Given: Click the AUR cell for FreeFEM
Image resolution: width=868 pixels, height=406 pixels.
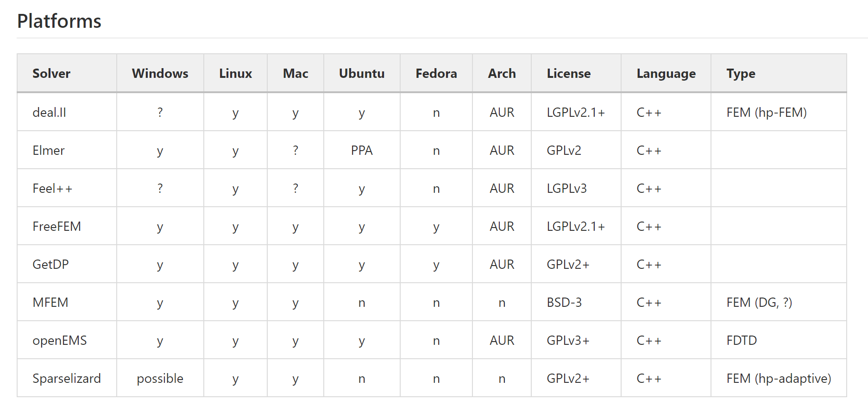Looking at the screenshot, I should 502,227.
